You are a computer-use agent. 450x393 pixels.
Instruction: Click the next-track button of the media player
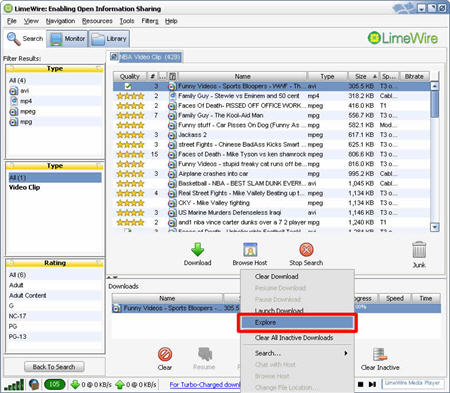372,384
